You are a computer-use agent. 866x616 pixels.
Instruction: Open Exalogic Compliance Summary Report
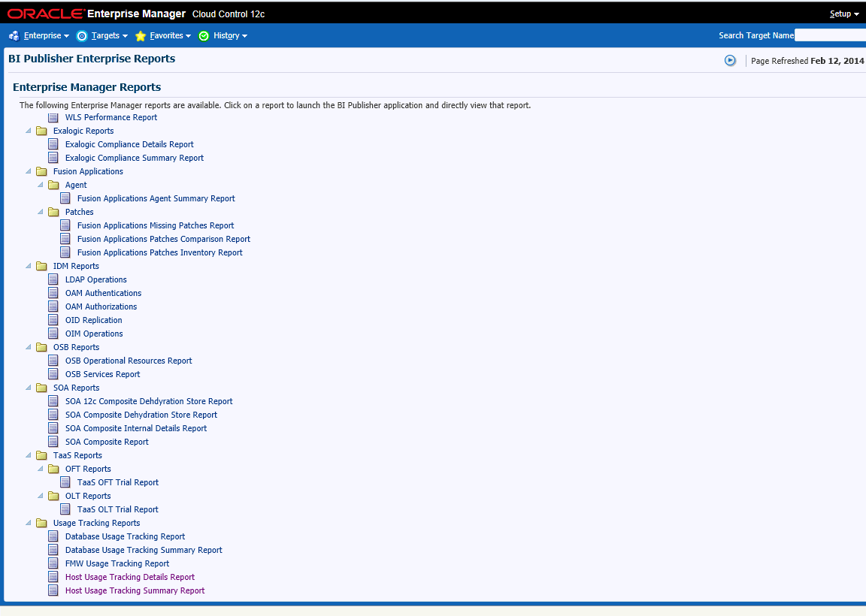[135, 158]
